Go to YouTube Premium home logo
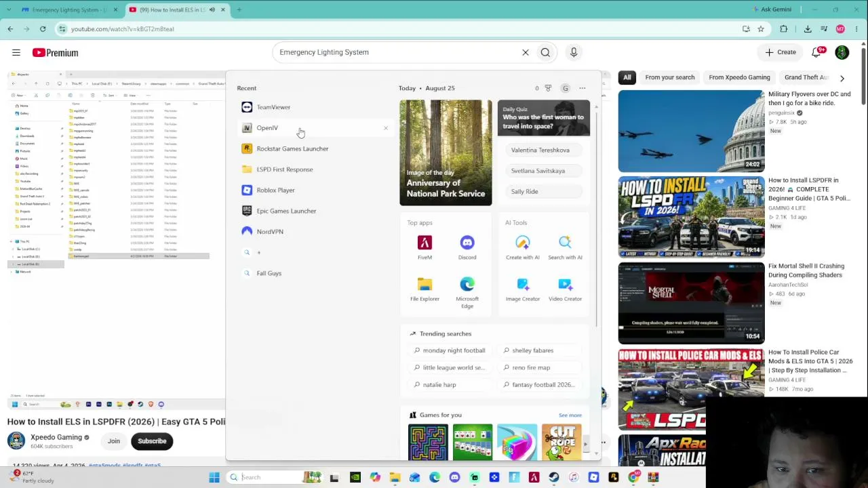 pos(55,53)
